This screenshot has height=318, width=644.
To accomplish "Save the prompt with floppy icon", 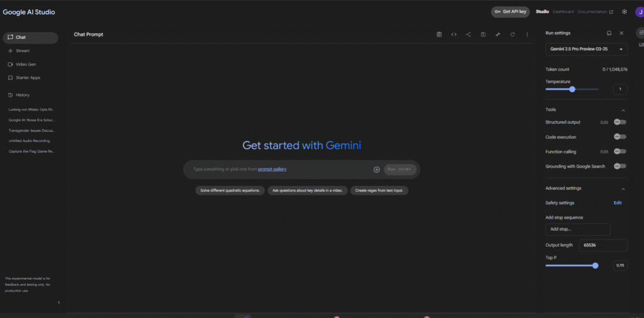I will (x=483, y=35).
